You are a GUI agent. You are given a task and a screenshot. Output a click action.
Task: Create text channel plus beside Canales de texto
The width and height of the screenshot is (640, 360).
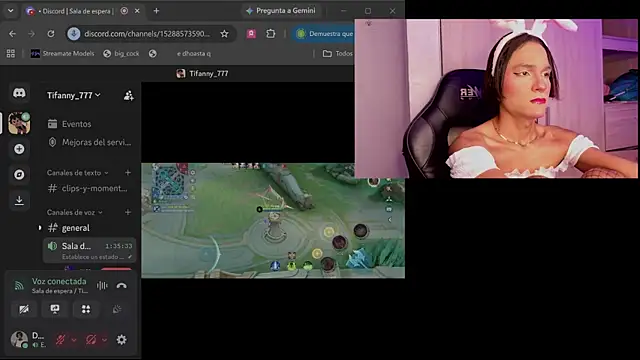point(128,173)
